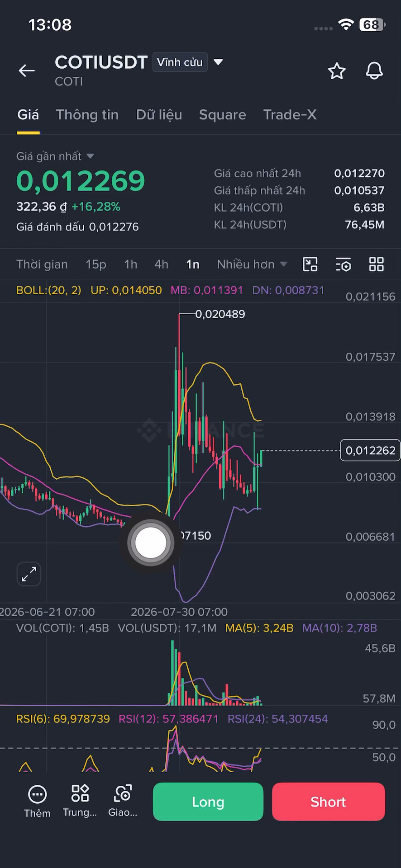Select the 1h timeframe
Screen dimensions: 401x868
[x=131, y=264]
